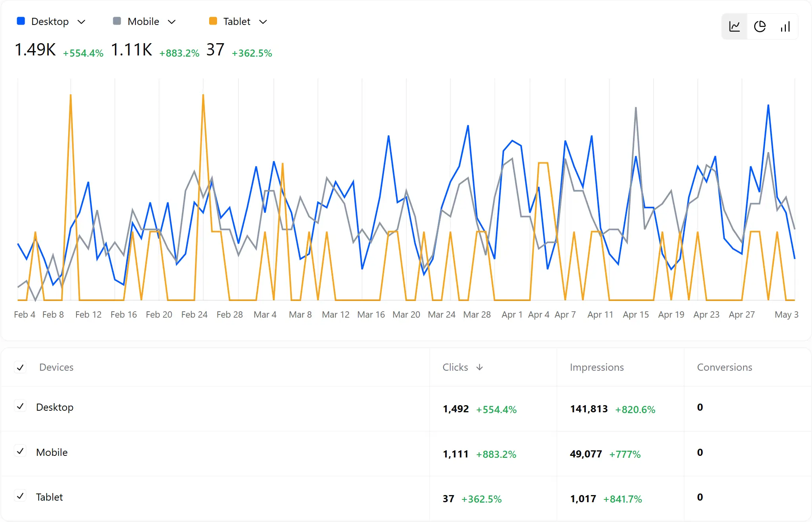Switch to bar chart view
This screenshot has height=522, width=812.
[785, 27]
